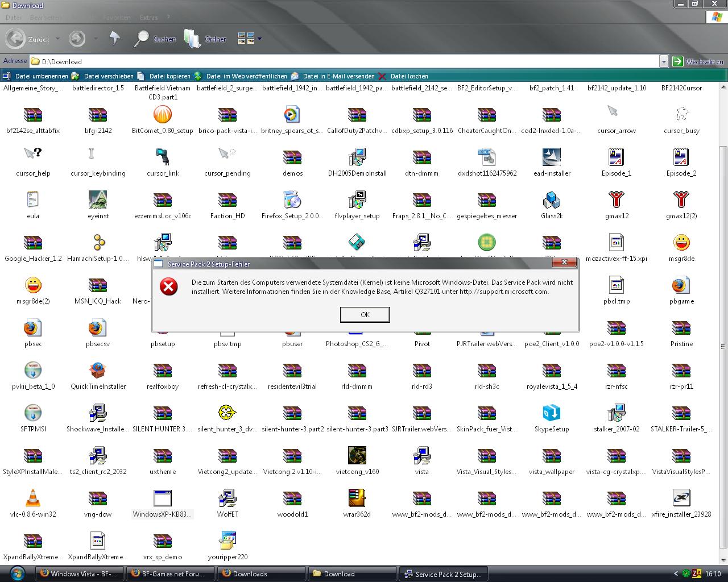Image resolution: width=728 pixels, height=582 pixels.
Task: Switch to Service Pack 2 Setup taskbar button
Action: tap(443, 573)
